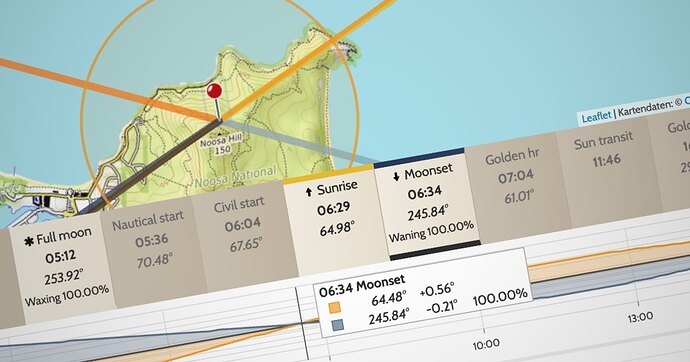Click the grey moon legend square
Screen dimensions: 690x362
338,325
